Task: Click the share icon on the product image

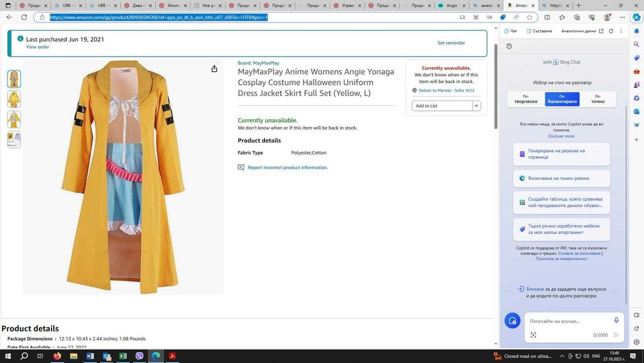Action: [x=214, y=68]
